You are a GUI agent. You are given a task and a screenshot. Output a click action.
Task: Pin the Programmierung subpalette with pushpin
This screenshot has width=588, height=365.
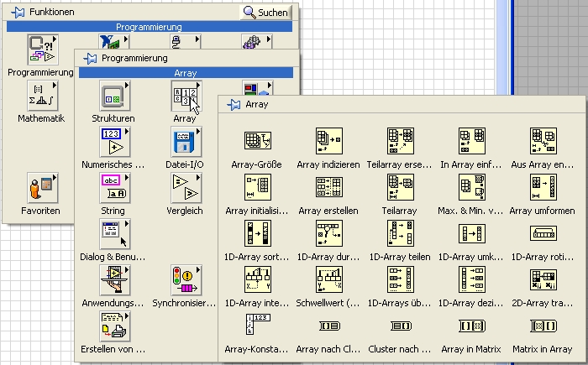click(x=90, y=59)
